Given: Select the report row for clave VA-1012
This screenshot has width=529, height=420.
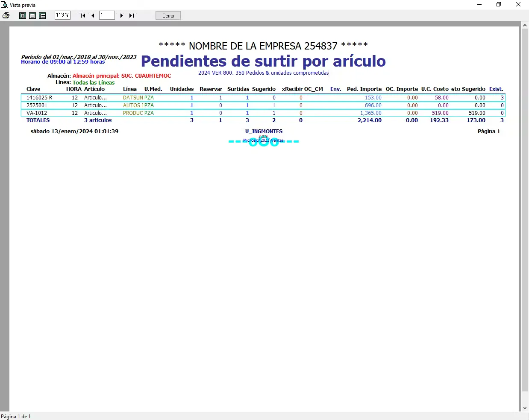Looking at the screenshot, I should click(x=263, y=113).
